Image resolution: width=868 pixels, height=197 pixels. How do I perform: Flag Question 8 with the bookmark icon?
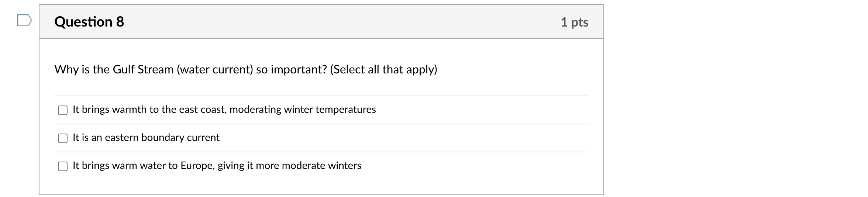24,21
